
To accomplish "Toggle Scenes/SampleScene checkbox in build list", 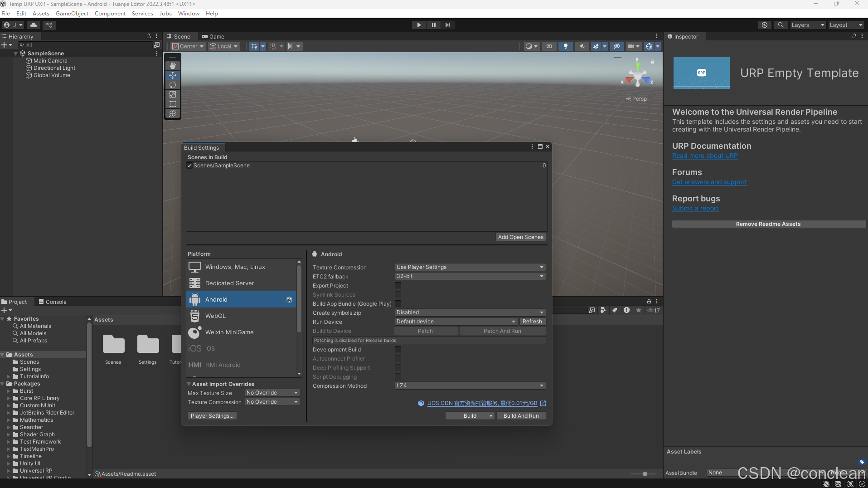I will [x=189, y=166].
